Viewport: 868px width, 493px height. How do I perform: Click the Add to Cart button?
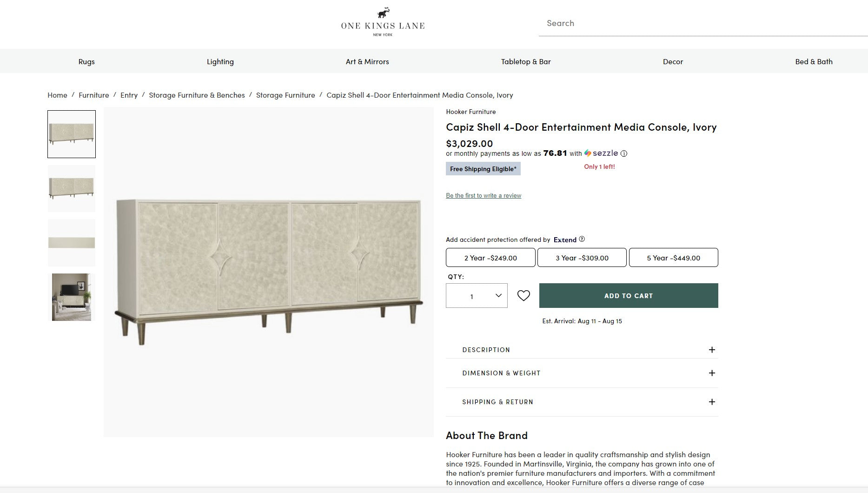[629, 296]
